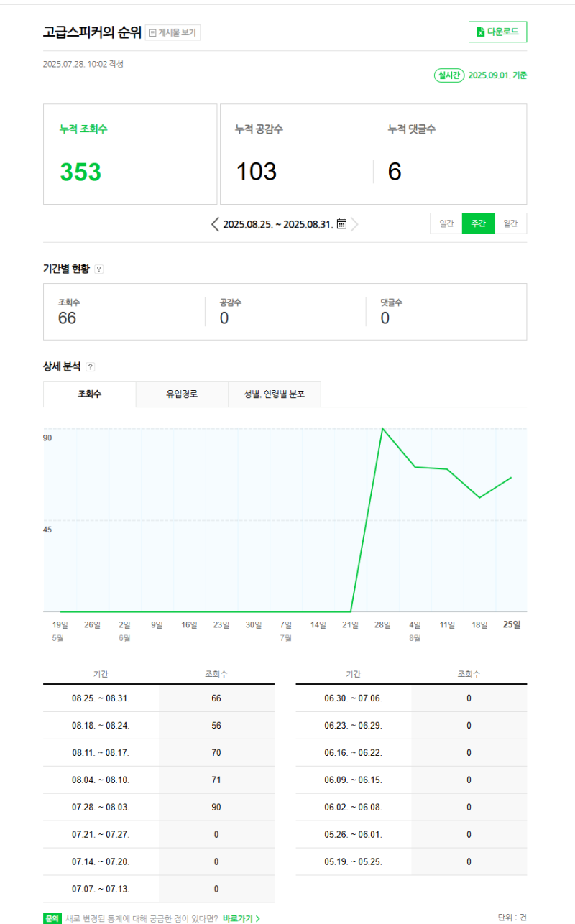Click view count cell 71
The width and height of the screenshot is (575, 924).
tap(216, 780)
